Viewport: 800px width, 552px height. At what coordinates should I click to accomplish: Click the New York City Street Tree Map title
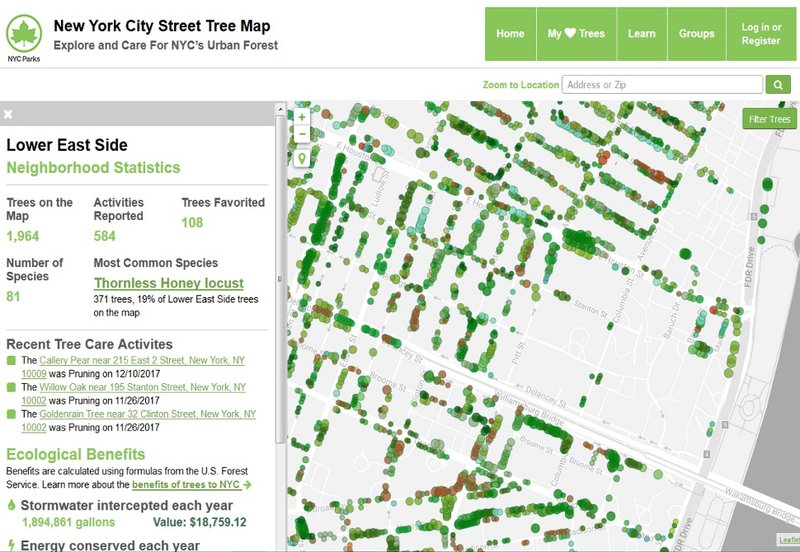[x=162, y=26]
